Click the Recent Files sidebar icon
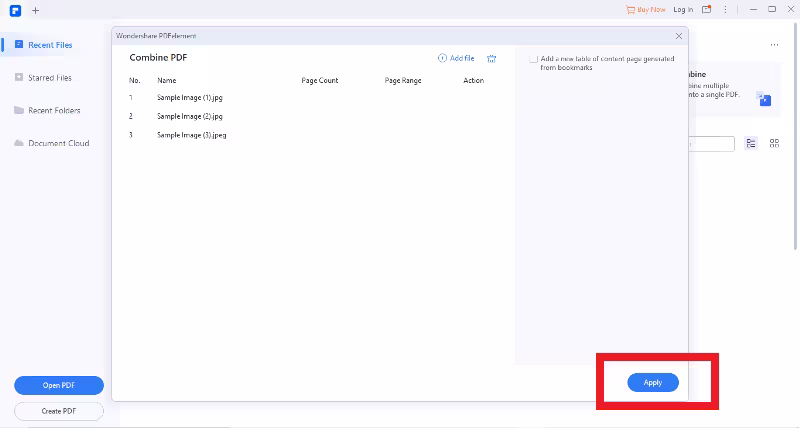 point(19,45)
